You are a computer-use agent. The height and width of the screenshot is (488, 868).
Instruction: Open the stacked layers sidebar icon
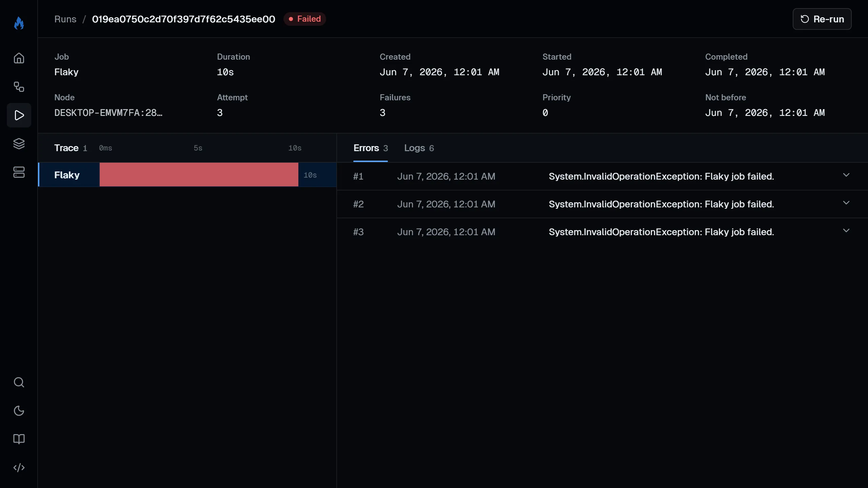coord(19,144)
